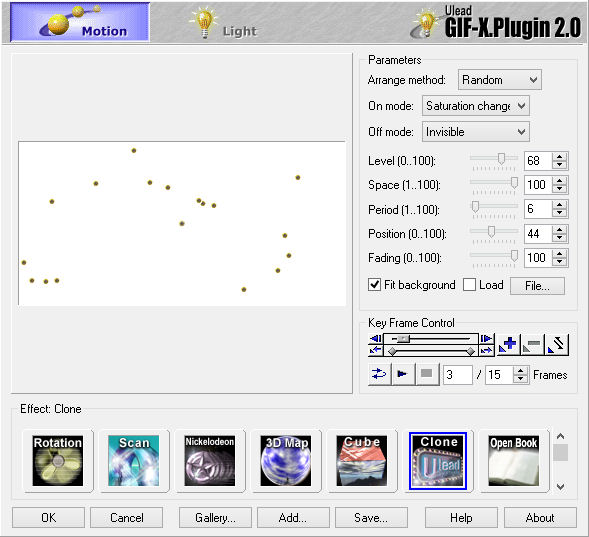Click the Fading value field
589x537 pixels.
[x=538, y=258]
